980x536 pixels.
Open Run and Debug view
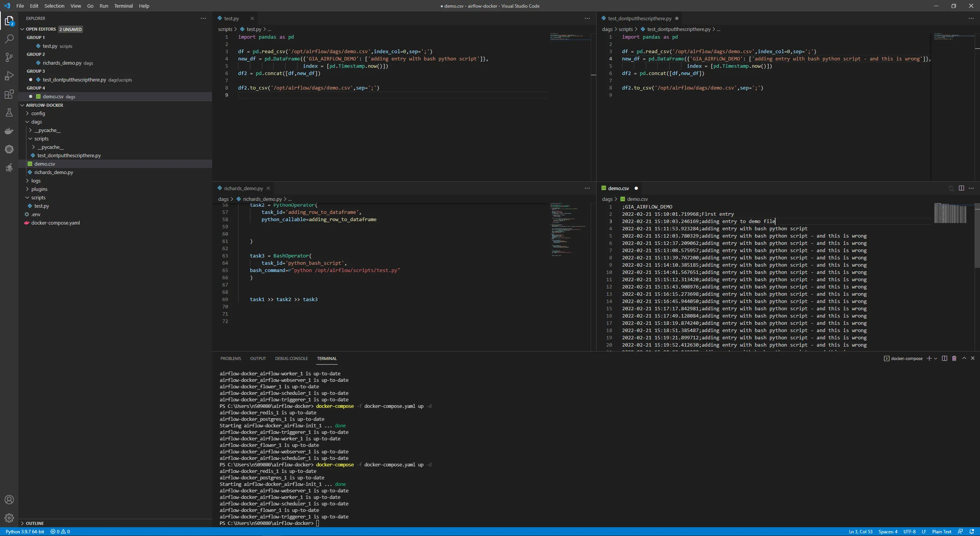click(9, 76)
